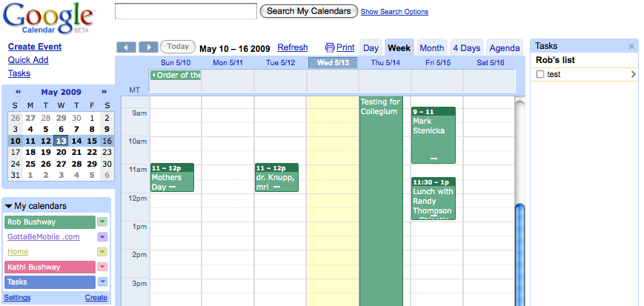Select day 13 in mini calendar
The height and width of the screenshot is (306, 644).
(62, 141)
